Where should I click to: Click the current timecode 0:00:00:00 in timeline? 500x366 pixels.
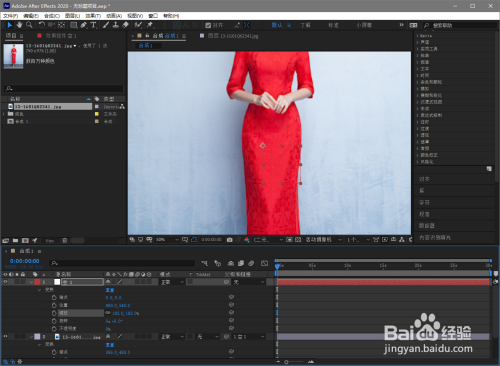point(24,261)
